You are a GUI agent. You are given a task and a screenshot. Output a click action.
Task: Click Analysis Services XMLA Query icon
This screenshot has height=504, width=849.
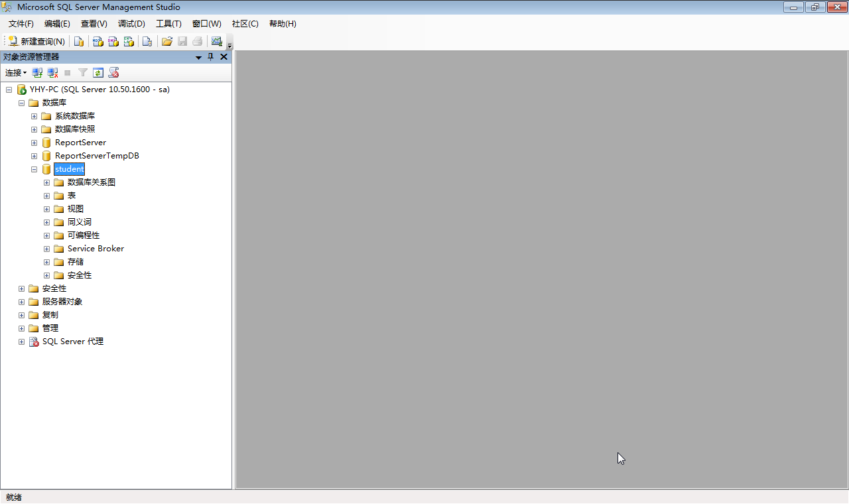[x=129, y=41]
